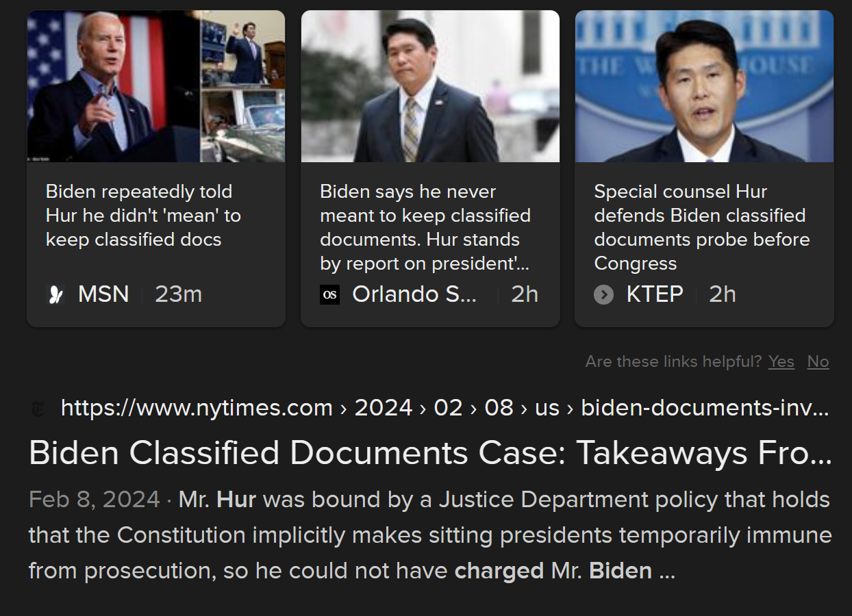Open Hur at White House podium thumbnail
This screenshot has width=852, height=616.
[704, 86]
